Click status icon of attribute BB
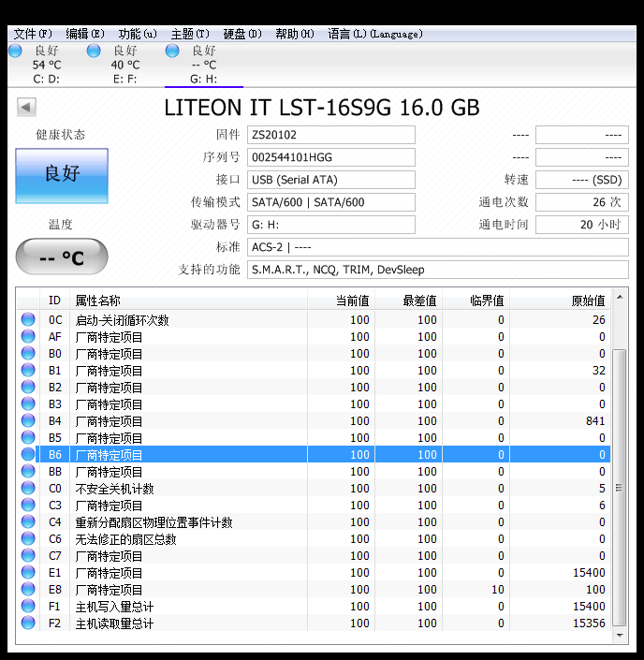This screenshot has width=644, height=660. [x=28, y=471]
